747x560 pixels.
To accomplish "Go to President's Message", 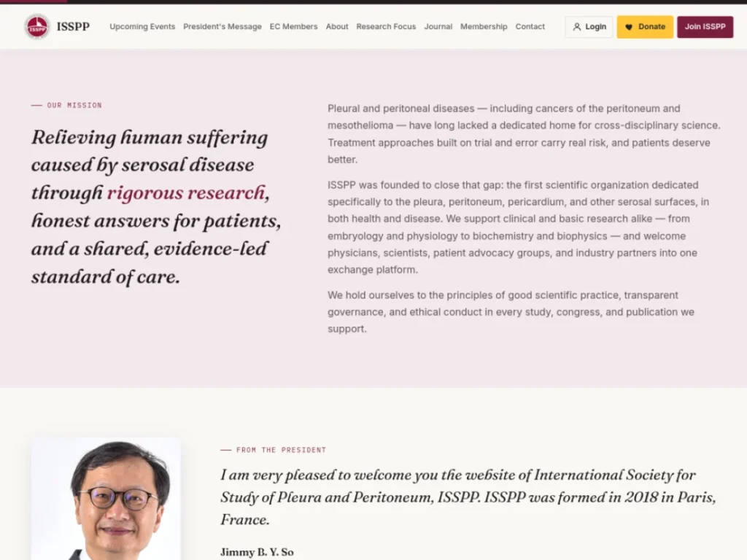I will [x=222, y=27].
